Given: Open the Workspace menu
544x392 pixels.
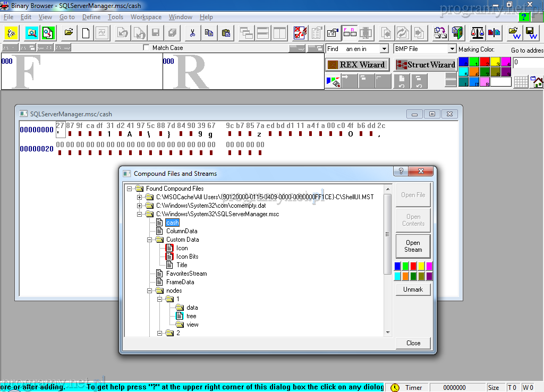Looking at the screenshot, I should (x=146, y=17).
